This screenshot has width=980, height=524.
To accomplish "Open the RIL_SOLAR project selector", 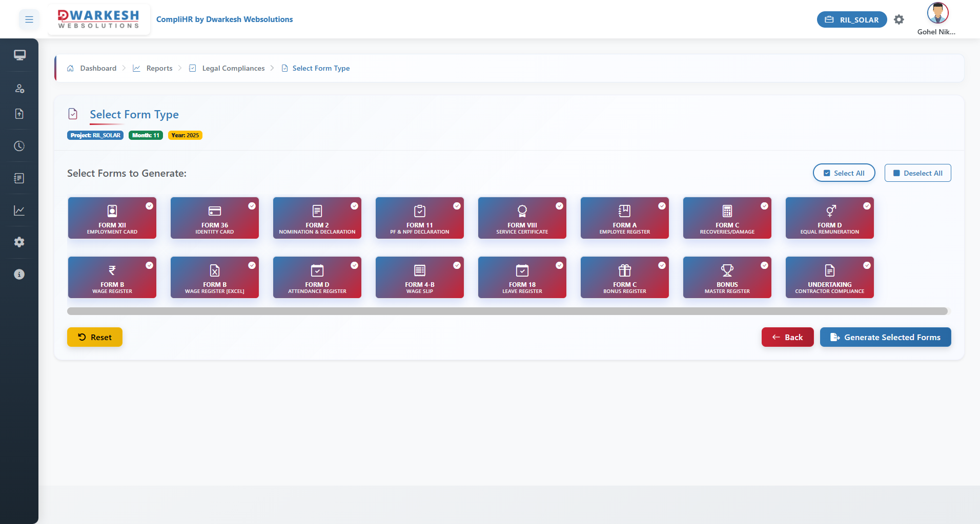I will [x=851, y=19].
